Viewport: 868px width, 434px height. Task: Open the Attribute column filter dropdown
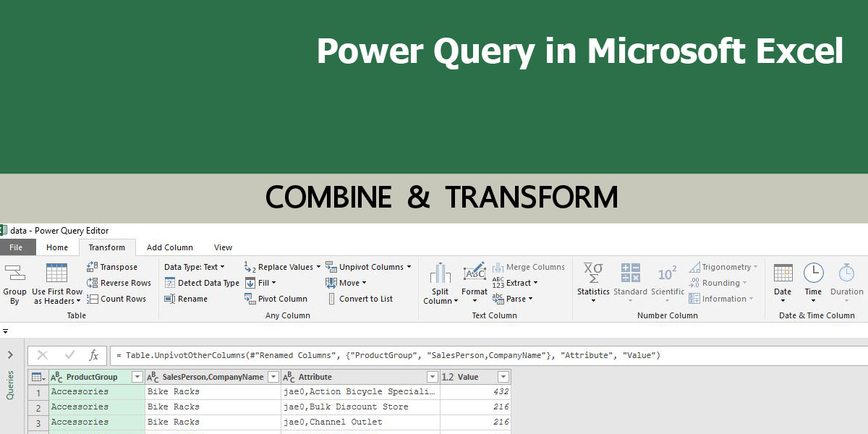[x=432, y=377]
